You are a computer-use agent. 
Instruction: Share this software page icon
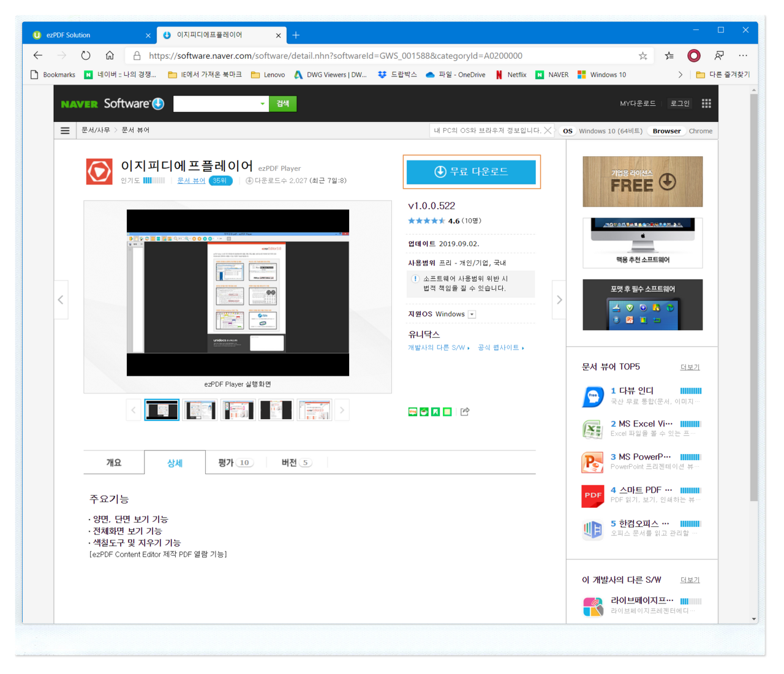pyautogui.click(x=465, y=411)
